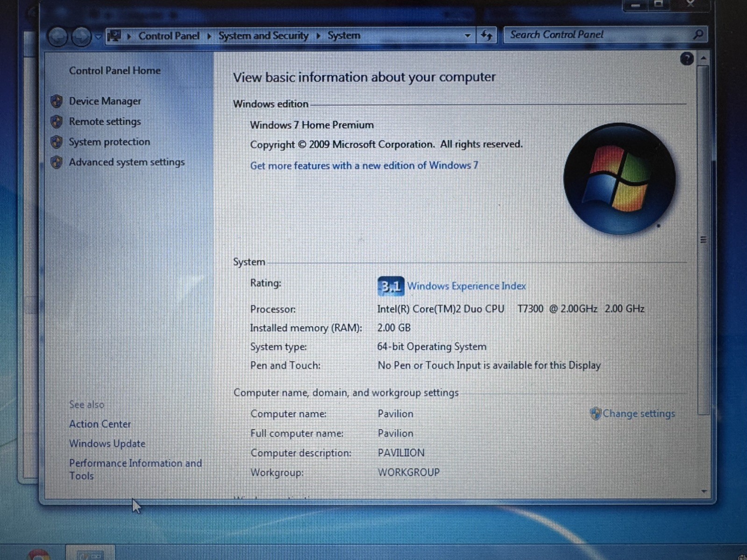Select System and Security in breadcrumb
Image resolution: width=747 pixels, height=560 pixels.
click(263, 35)
